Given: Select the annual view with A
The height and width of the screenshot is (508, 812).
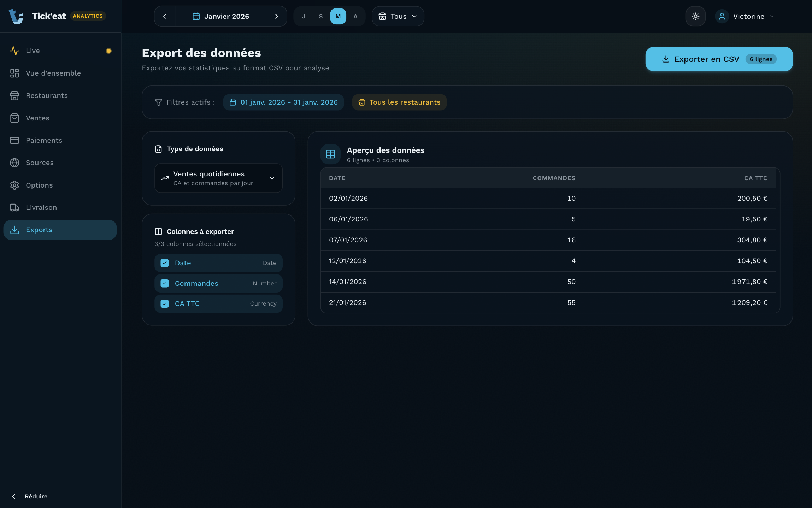Looking at the screenshot, I should (355, 16).
